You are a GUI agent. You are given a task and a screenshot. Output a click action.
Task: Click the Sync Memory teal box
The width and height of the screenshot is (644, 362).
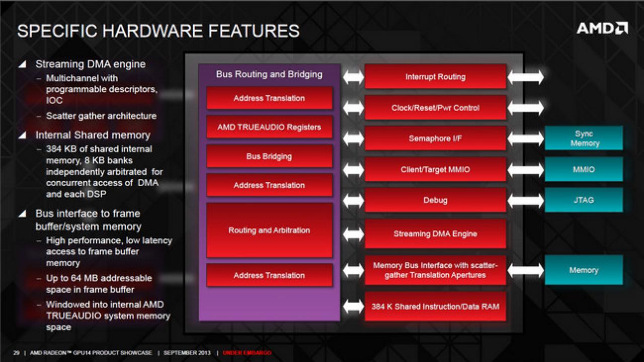[x=584, y=138]
